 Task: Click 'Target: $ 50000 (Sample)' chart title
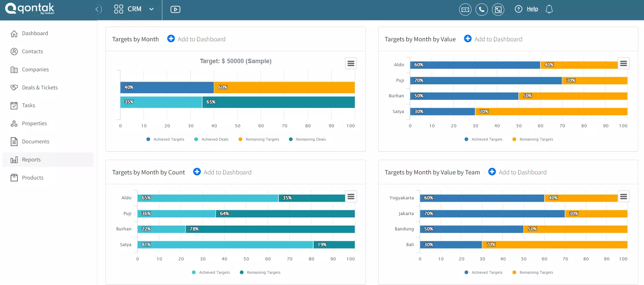[x=236, y=61]
